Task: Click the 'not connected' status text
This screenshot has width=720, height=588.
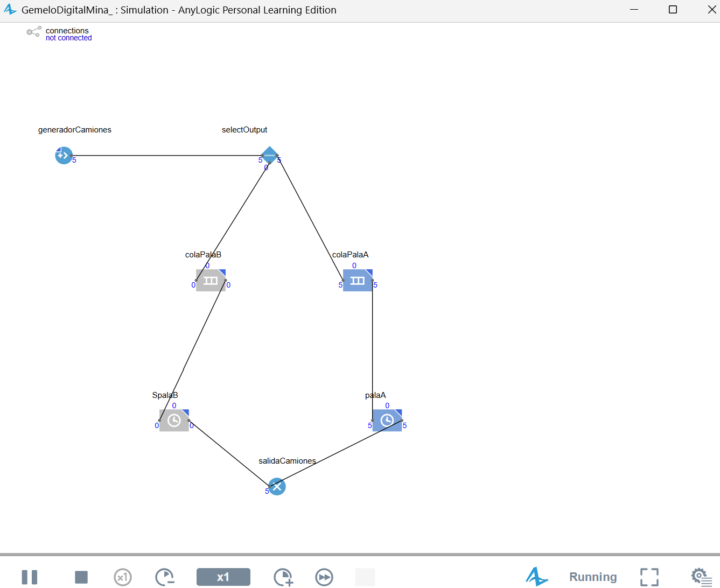Action: click(69, 38)
